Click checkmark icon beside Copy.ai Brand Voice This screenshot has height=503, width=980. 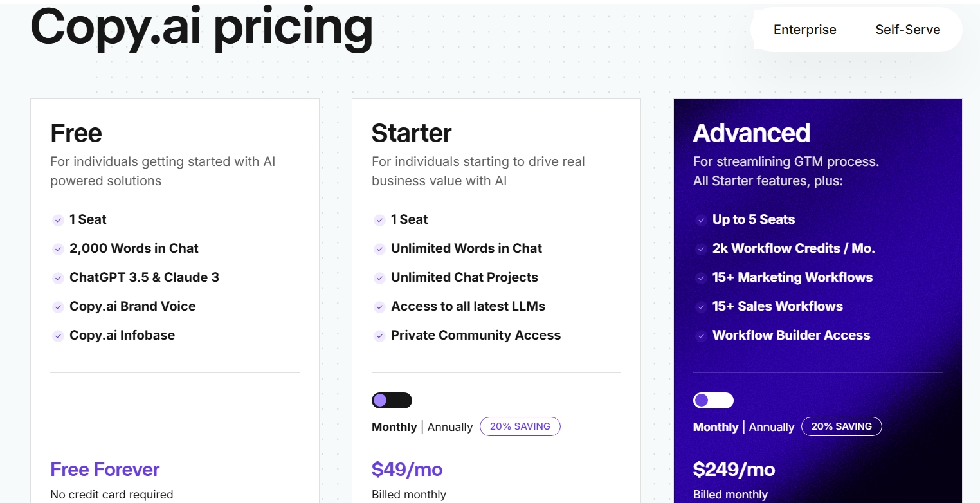[x=58, y=307]
